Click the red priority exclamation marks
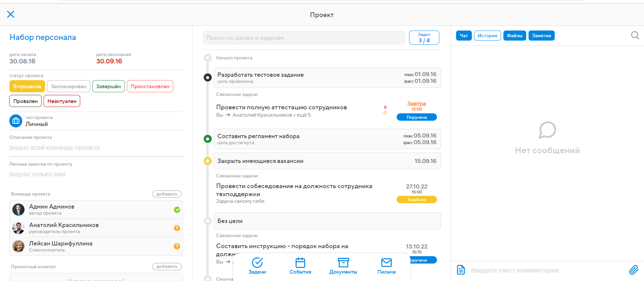Viewport: 644px width, 281px height. point(385,108)
